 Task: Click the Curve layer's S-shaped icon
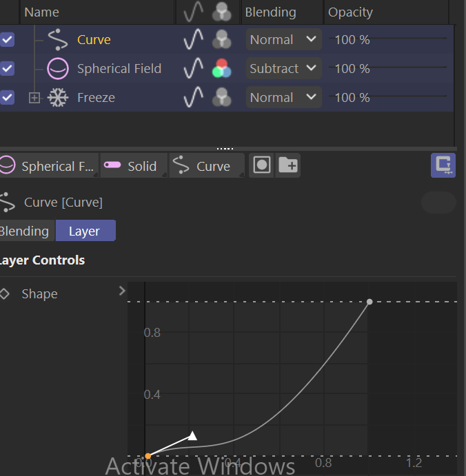pyautogui.click(x=58, y=40)
